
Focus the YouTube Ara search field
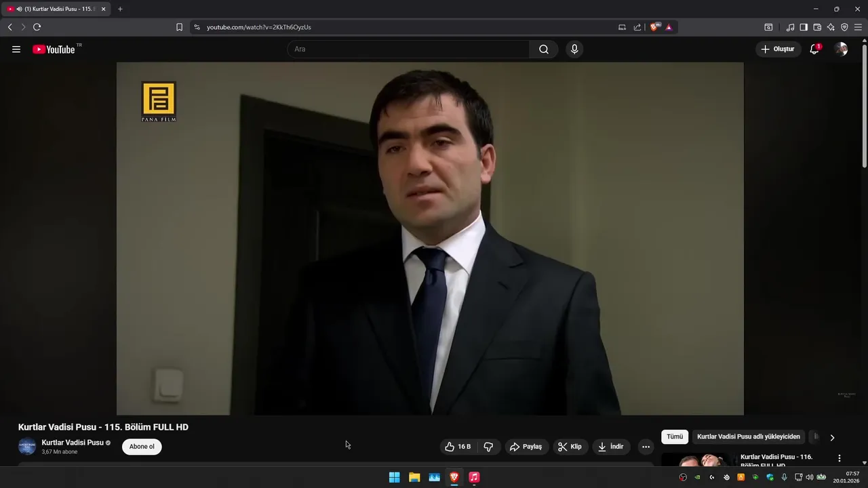click(x=408, y=49)
